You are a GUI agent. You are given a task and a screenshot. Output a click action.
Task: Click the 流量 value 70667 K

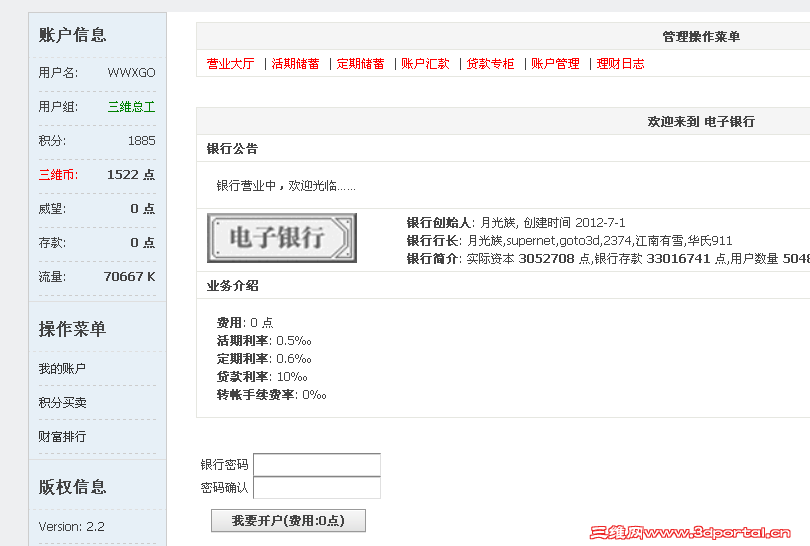coord(129,277)
